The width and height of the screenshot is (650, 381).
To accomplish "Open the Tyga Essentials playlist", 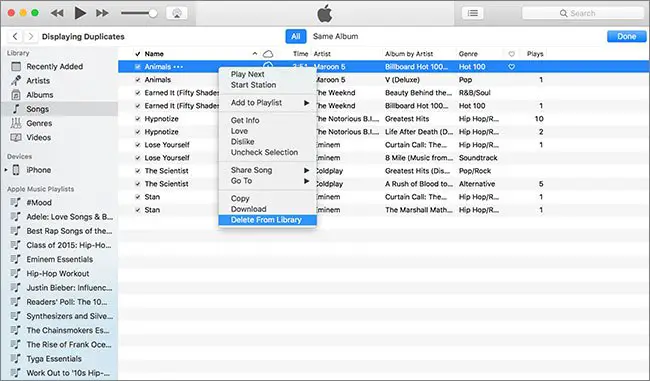I will click(x=54, y=359).
